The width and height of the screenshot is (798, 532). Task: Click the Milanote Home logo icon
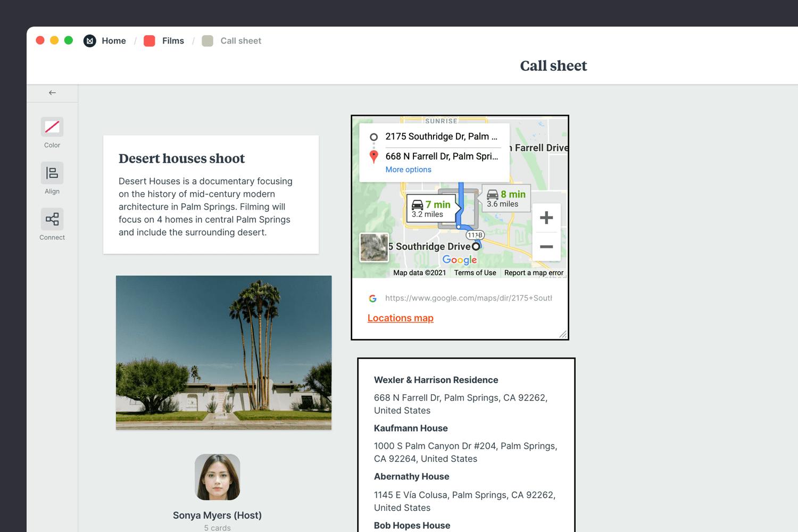click(90, 41)
